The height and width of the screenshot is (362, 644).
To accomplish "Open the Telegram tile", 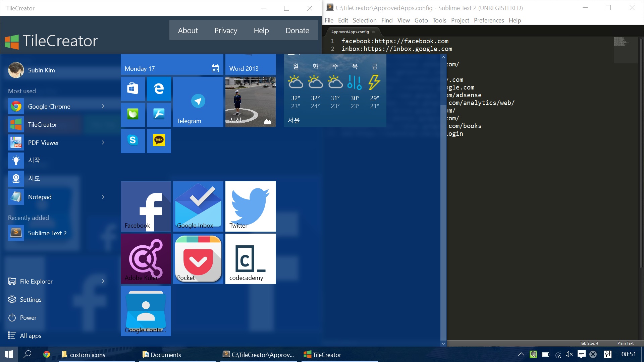I will point(198,102).
